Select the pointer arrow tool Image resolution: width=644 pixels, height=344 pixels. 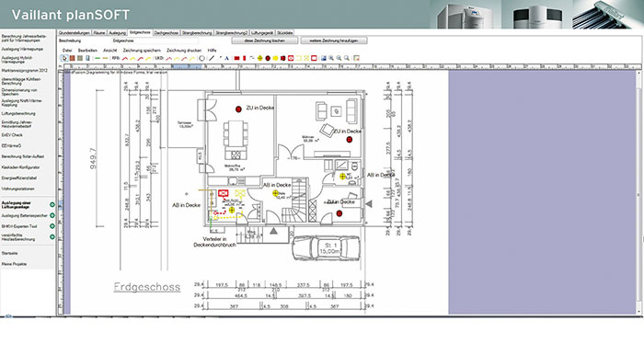(x=64, y=58)
